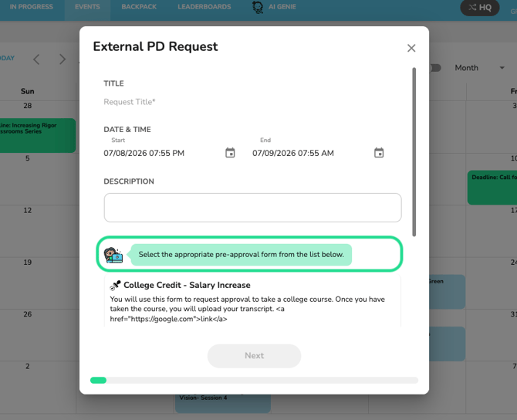Close the External PD Request dialog

click(x=411, y=48)
